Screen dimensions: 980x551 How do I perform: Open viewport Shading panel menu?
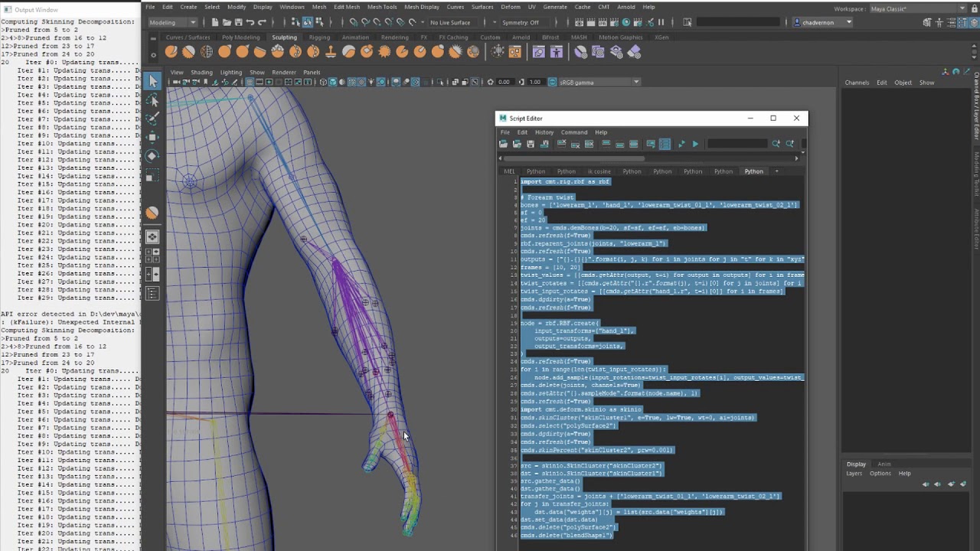click(201, 73)
